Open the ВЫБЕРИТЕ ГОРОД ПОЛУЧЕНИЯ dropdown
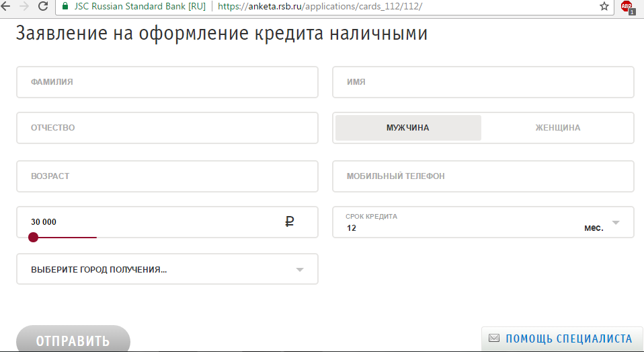 (x=167, y=269)
